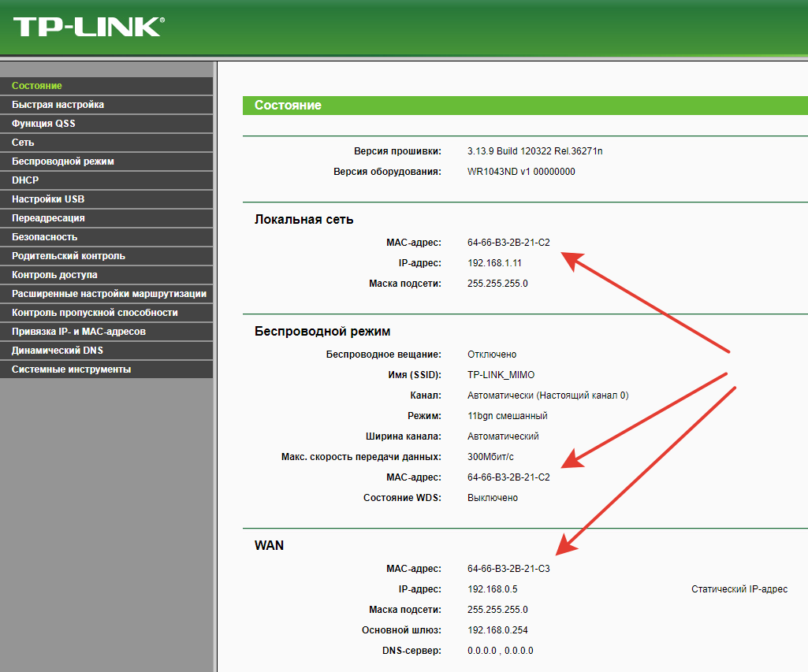Image resolution: width=808 pixels, height=672 pixels.
Task: Expand the Сеть menu section
Action: (x=23, y=143)
